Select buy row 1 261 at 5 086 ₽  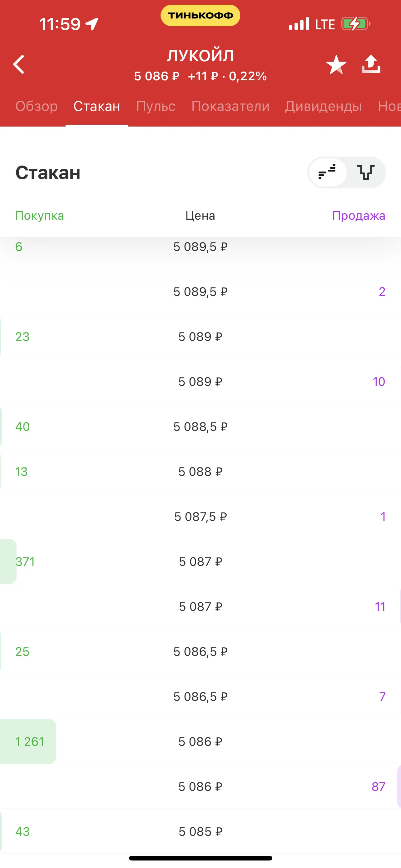pyautogui.click(x=200, y=741)
